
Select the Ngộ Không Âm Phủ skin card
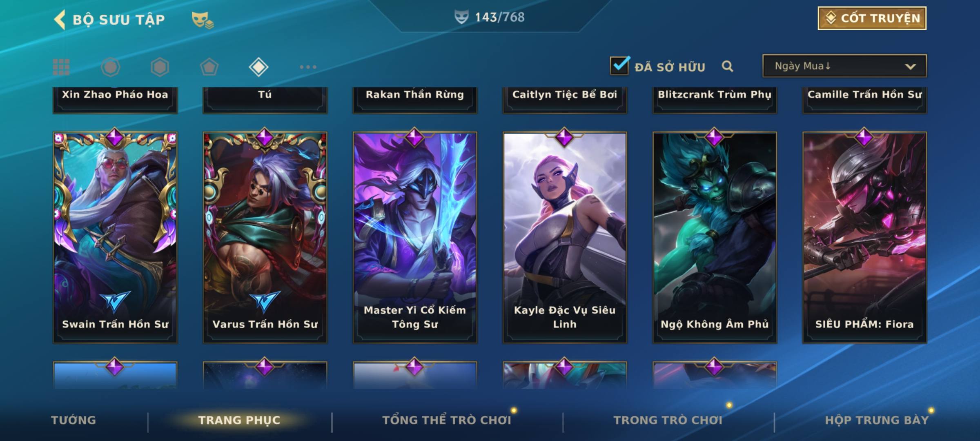[x=715, y=237]
